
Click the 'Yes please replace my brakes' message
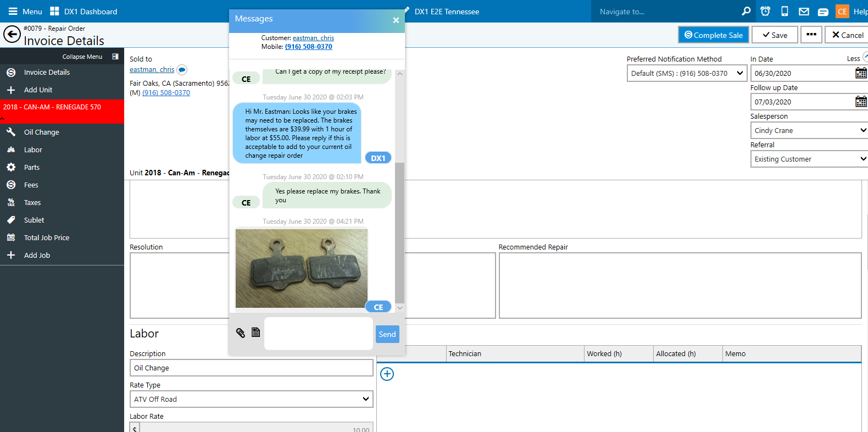click(x=327, y=196)
